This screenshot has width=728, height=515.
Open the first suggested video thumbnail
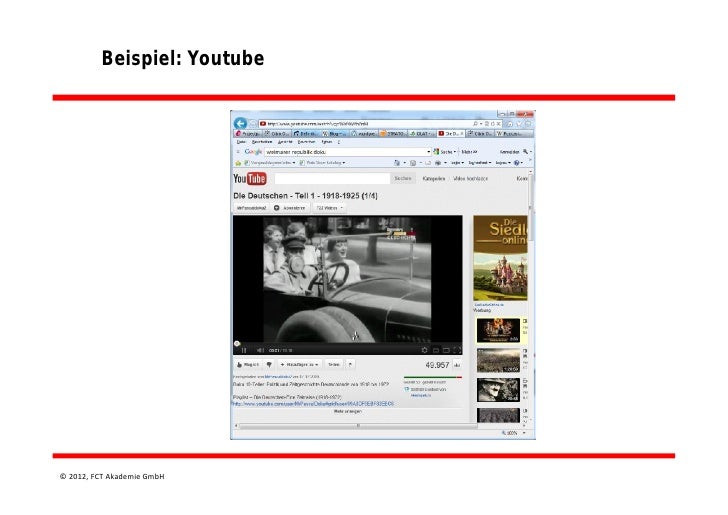[498, 330]
